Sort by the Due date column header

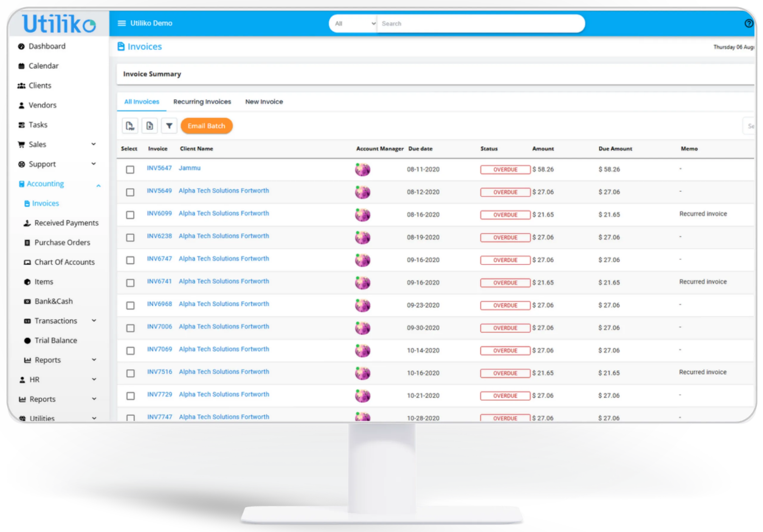click(420, 149)
